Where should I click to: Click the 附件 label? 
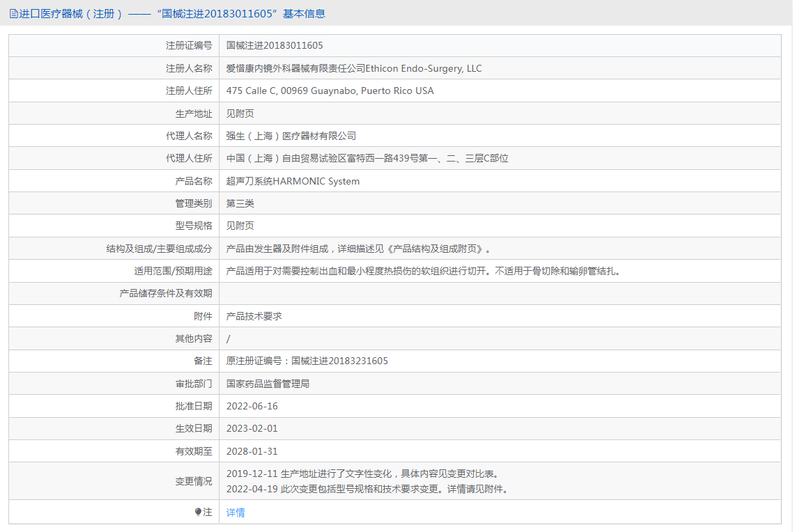pyautogui.click(x=203, y=315)
